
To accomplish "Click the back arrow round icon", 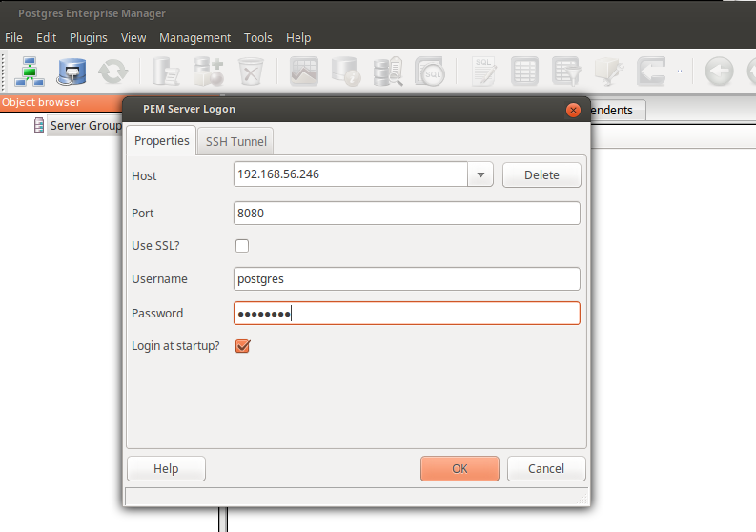I will click(x=719, y=72).
